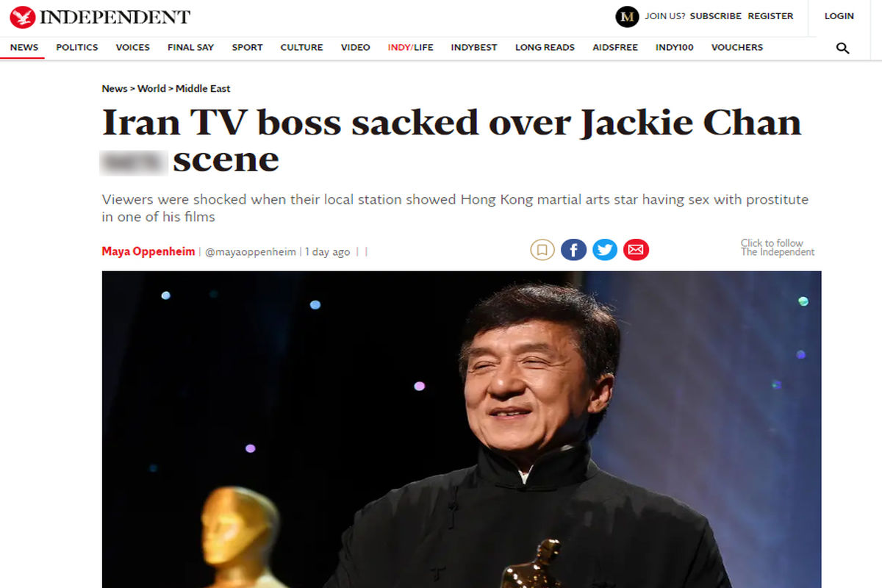Navigate to Vouchers page

coord(737,47)
